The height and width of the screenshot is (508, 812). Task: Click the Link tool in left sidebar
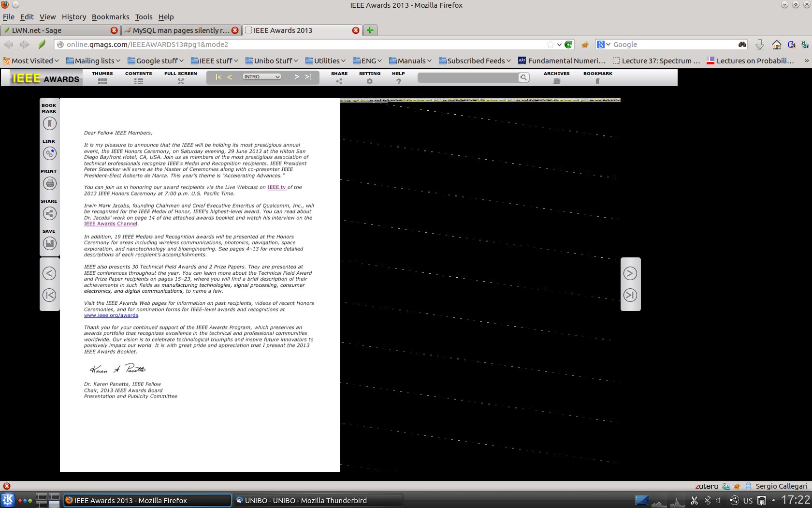(x=49, y=154)
